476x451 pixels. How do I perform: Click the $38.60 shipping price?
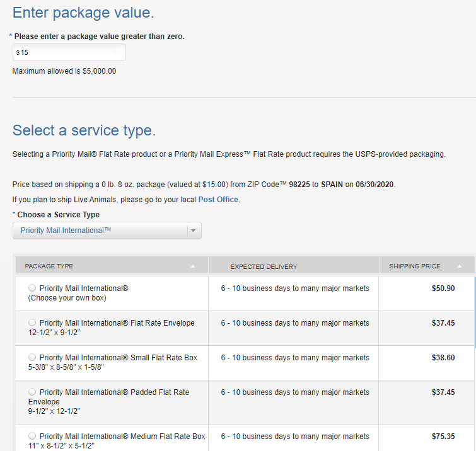pos(443,358)
